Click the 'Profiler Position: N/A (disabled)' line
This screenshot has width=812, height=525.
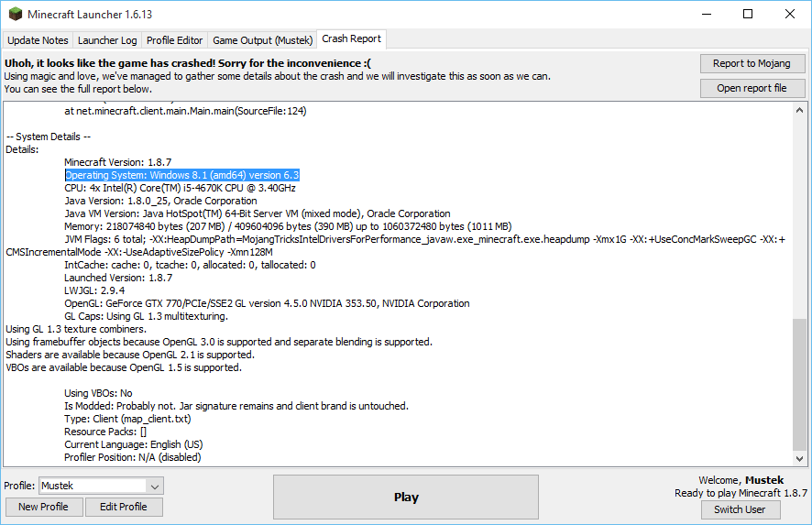pos(133,458)
